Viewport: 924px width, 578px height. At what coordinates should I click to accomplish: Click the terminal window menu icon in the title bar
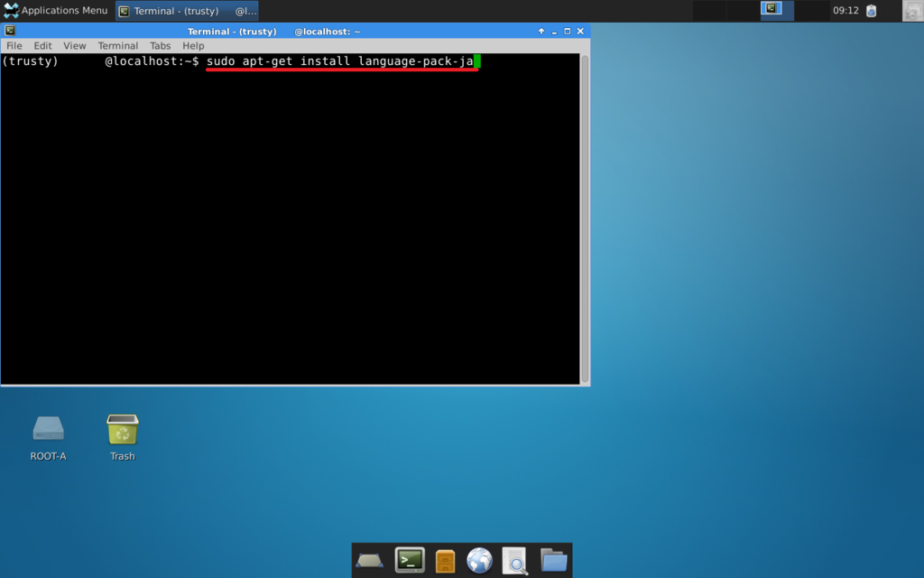point(10,31)
